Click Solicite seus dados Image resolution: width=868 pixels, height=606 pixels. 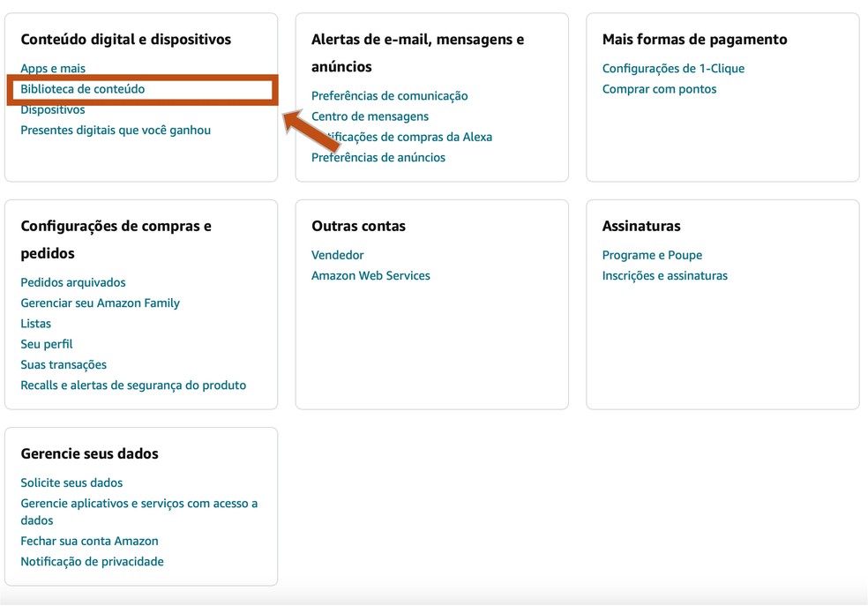(71, 483)
